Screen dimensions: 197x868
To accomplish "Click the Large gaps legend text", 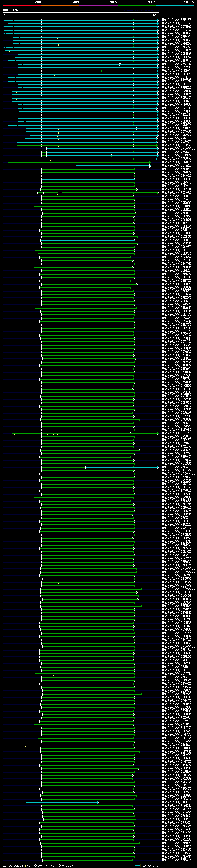I will tap(38, 865).
